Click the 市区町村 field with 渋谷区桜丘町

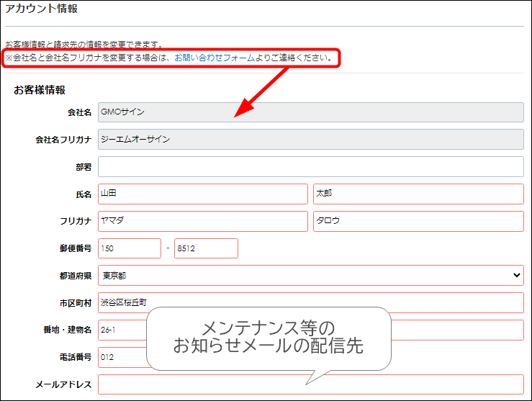click(310, 302)
